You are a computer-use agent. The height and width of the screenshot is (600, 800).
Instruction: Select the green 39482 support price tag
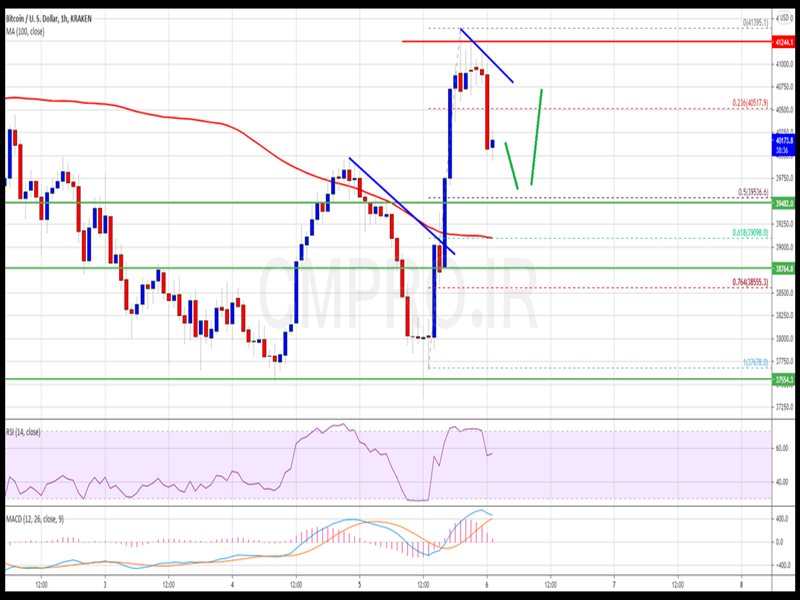[x=783, y=203]
